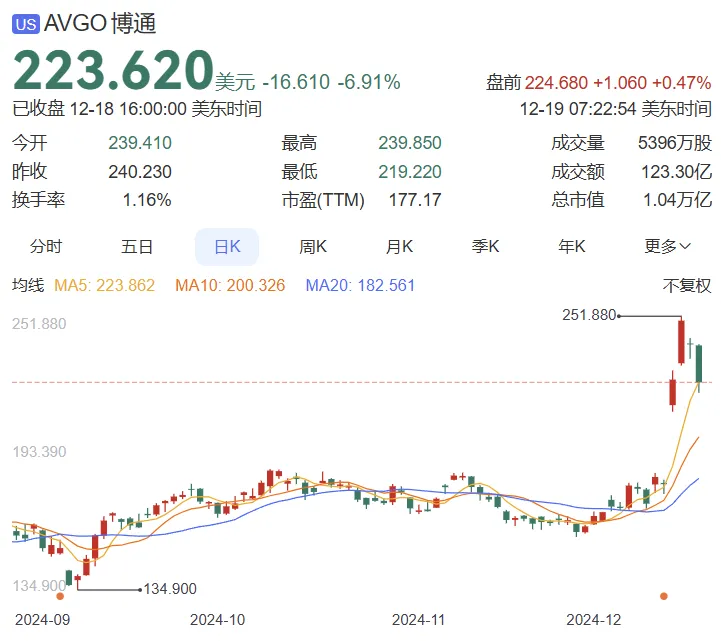Viewport: 721px width, 641px height.
Task: Click the 2024-11 date axis label
Action: (x=419, y=620)
